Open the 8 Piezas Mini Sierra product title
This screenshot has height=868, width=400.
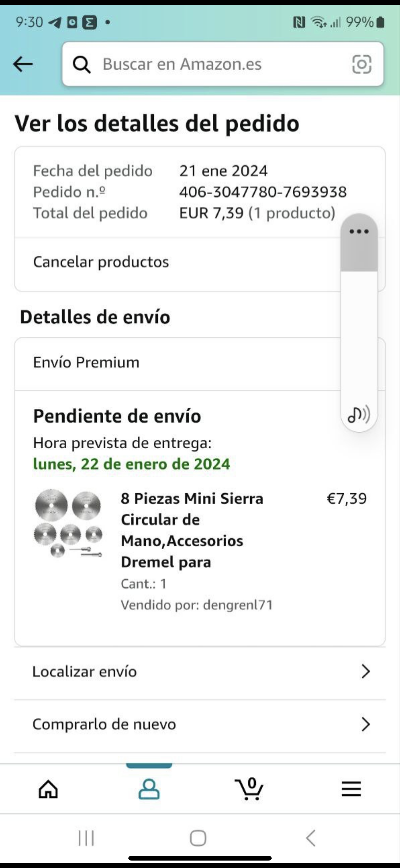pos(192,530)
